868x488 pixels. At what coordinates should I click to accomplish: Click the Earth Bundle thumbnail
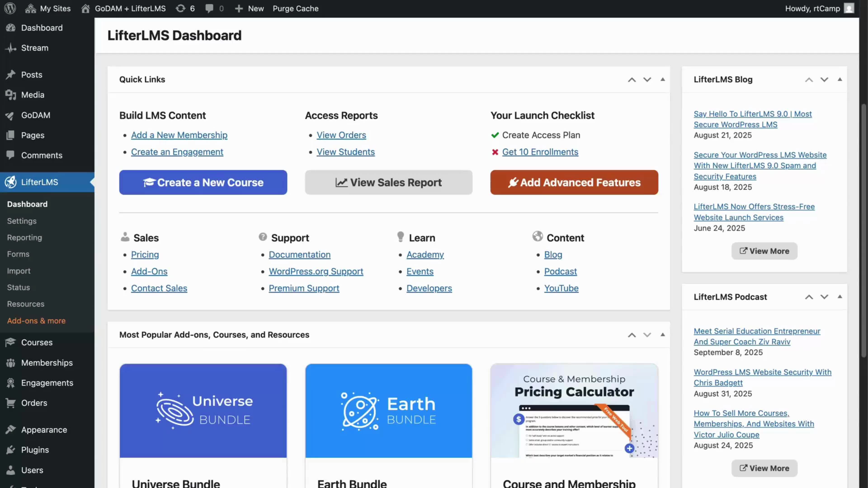388,411
